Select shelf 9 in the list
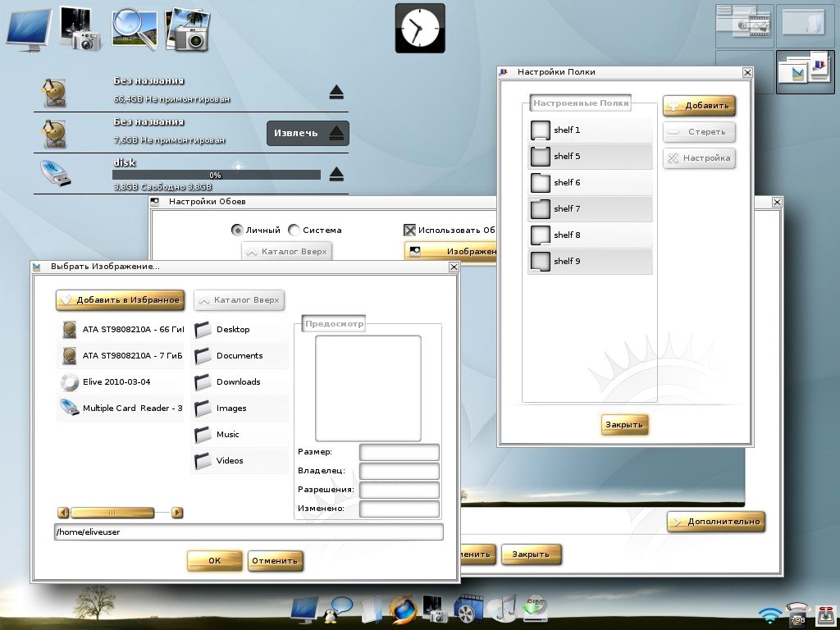Screen dimensions: 840x630 click(590, 262)
